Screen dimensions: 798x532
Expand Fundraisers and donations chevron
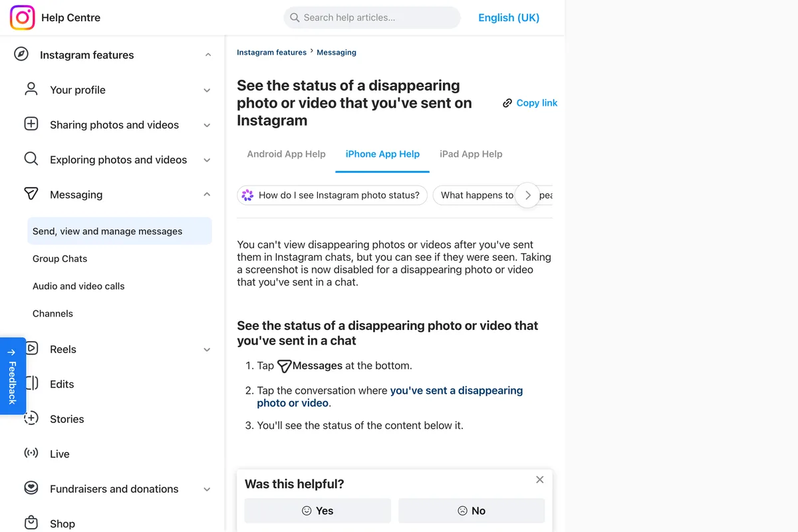207,489
